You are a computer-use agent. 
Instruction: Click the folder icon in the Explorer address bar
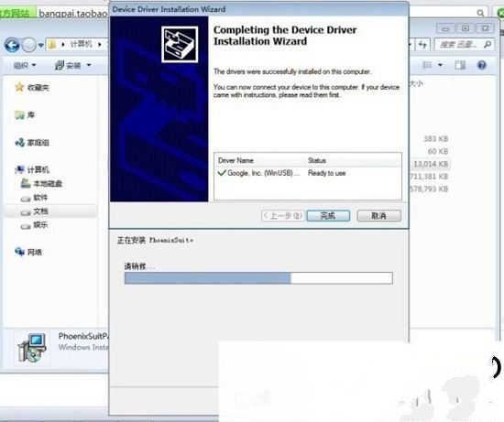click(x=52, y=44)
